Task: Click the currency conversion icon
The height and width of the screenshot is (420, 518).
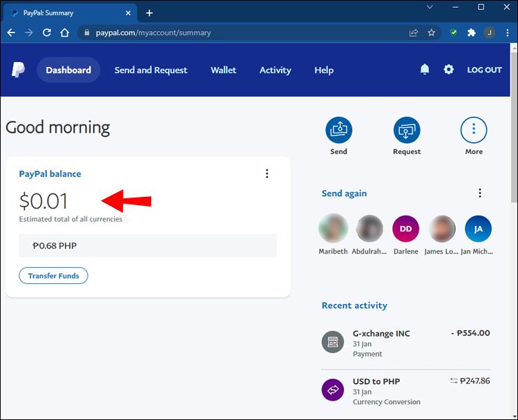Action: [x=333, y=390]
